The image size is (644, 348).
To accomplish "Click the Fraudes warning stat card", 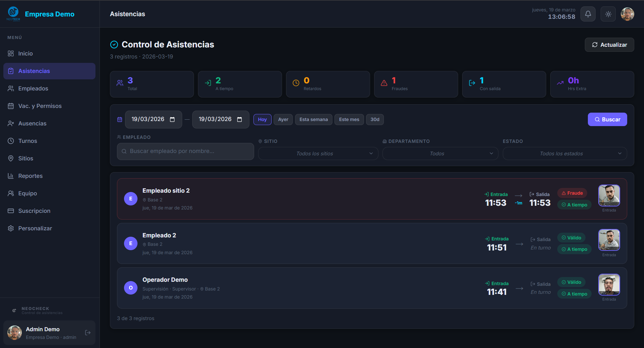I will click(x=416, y=84).
